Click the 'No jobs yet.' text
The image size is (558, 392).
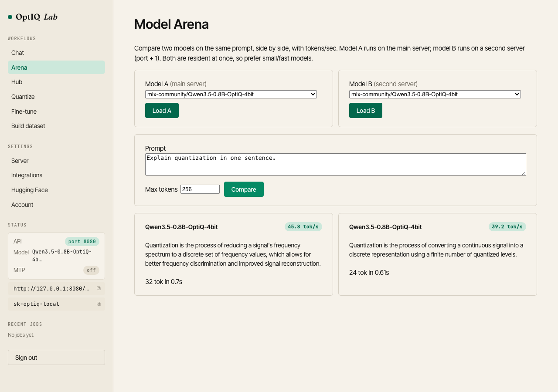pos(21,335)
